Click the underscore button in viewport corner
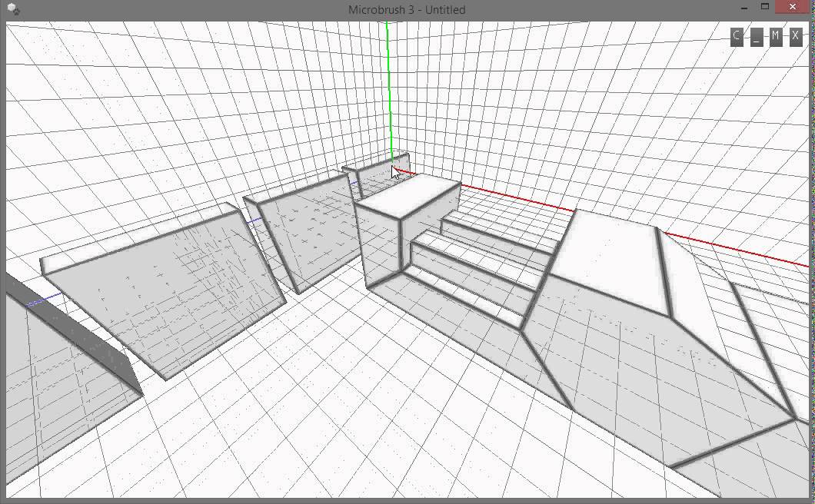Screen dimensions: 815x504 point(757,36)
